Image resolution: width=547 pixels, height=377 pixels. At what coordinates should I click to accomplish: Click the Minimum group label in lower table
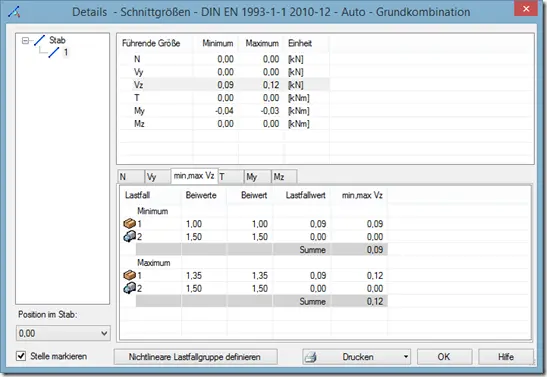point(152,211)
